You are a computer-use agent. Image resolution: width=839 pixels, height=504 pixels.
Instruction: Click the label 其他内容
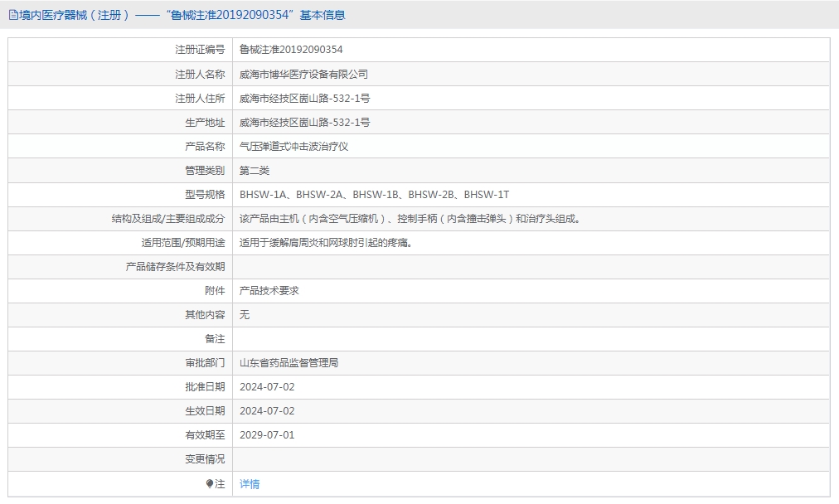click(x=205, y=315)
